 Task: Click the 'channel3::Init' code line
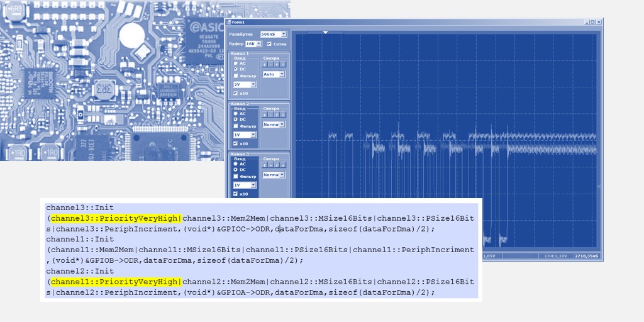pos(80,208)
